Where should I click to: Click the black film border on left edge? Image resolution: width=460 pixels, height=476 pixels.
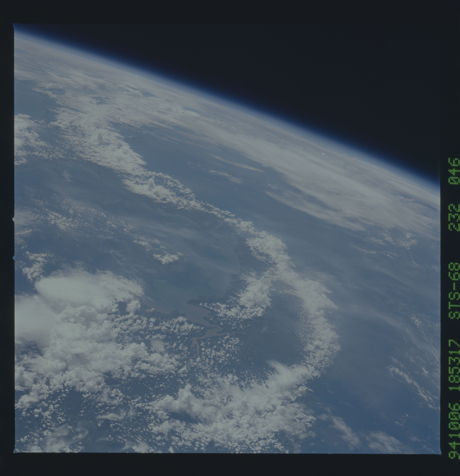(x=7, y=243)
